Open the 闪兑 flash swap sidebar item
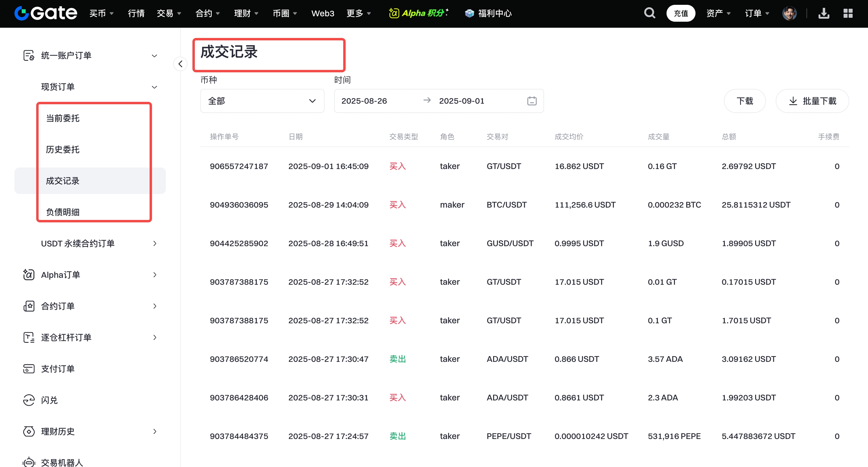The width and height of the screenshot is (868, 467). pos(49,400)
